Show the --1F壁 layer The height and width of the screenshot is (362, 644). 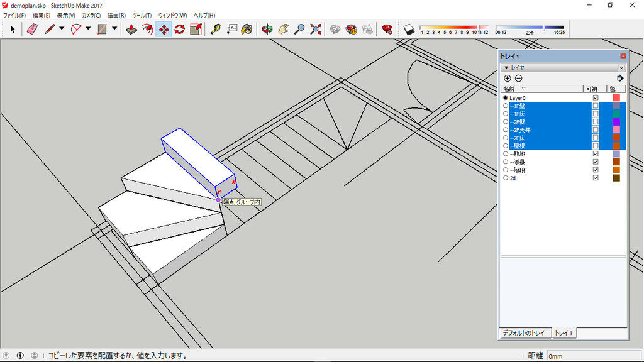(x=596, y=106)
